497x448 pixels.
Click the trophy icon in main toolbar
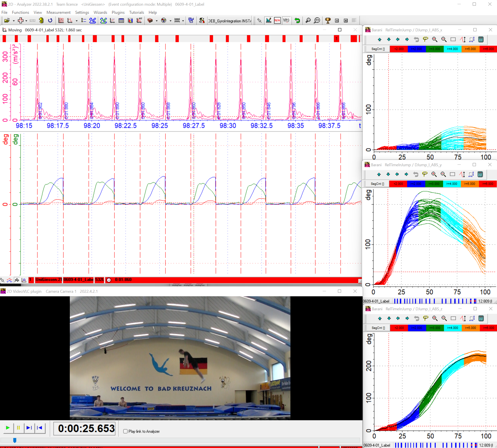click(x=328, y=21)
